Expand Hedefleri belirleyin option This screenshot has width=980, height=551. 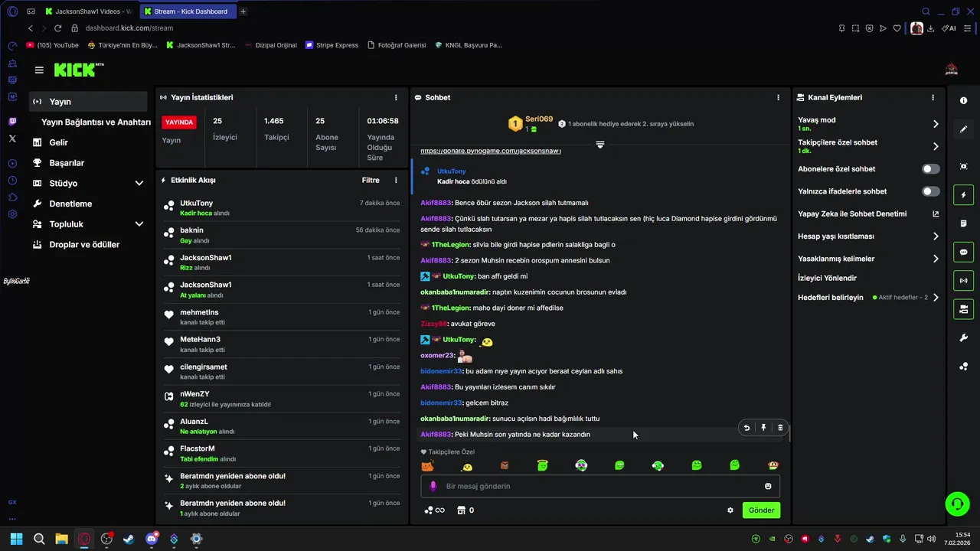click(936, 298)
